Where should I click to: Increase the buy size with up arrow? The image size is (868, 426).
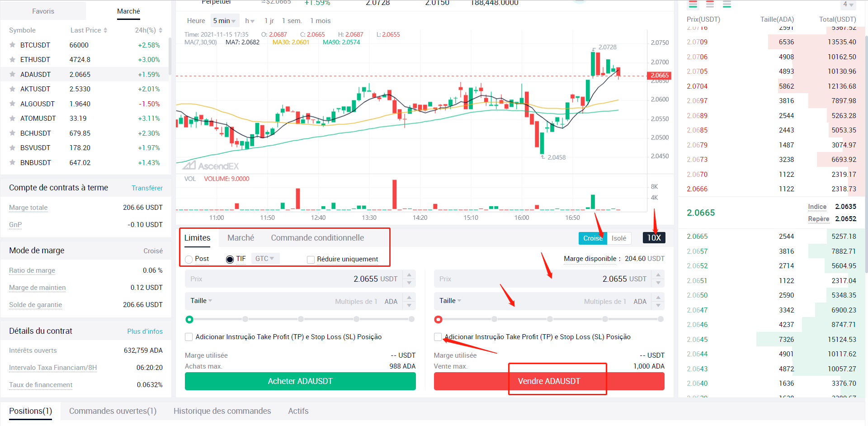(409, 298)
